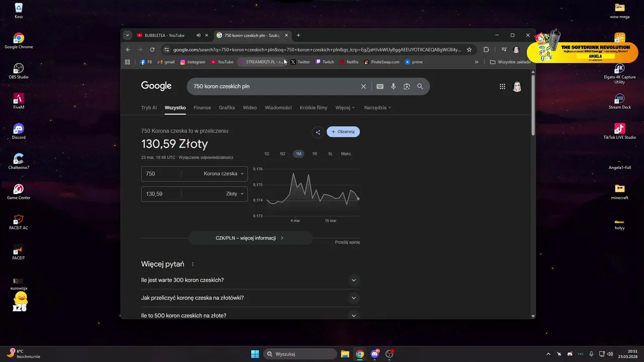Expand 'Jak przeliczyć koronę czeska na złotówki?'
644x362 pixels.
[251, 298]
